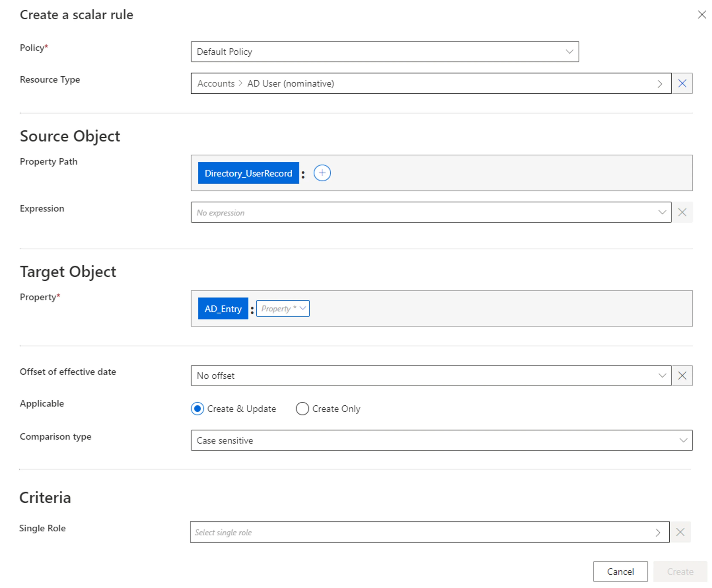Expand the Comparison type dropdown
The height and width of the screenshot is (588, 712).
[441, 440]
